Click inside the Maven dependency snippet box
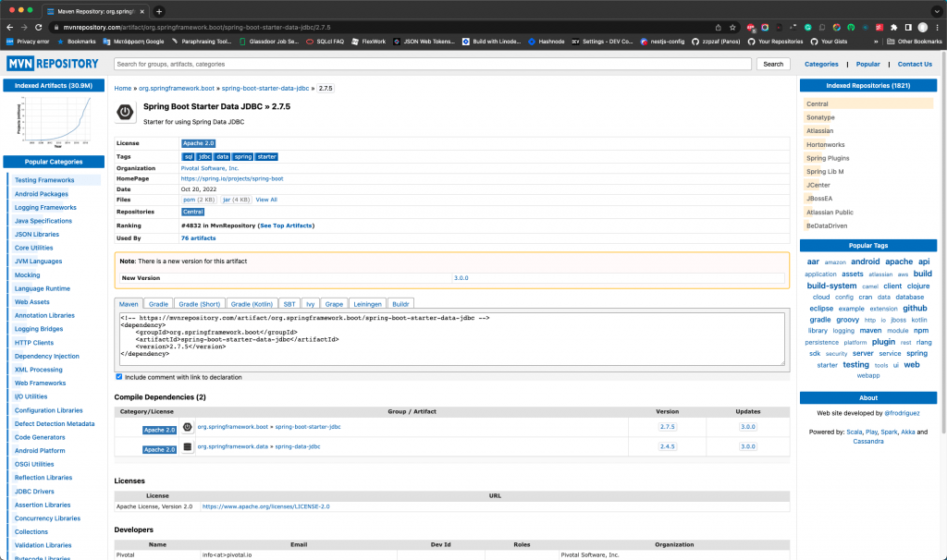Image resolution: width=947 pixels, height=560 pixels. click(452, 338)
